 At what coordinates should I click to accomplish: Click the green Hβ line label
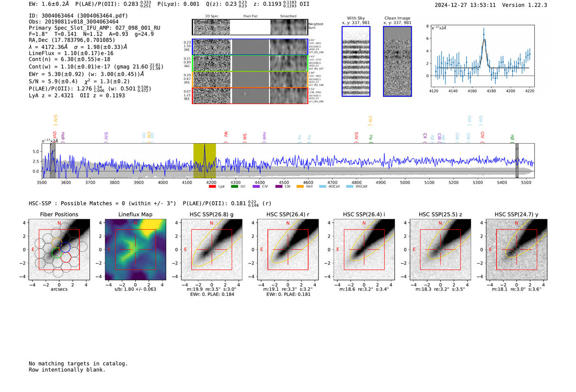(x=512, y=138)
